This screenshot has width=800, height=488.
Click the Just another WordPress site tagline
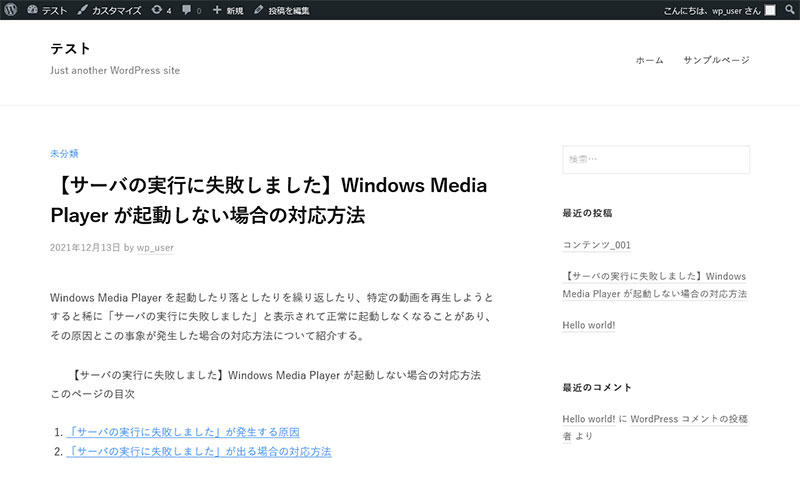115,70
